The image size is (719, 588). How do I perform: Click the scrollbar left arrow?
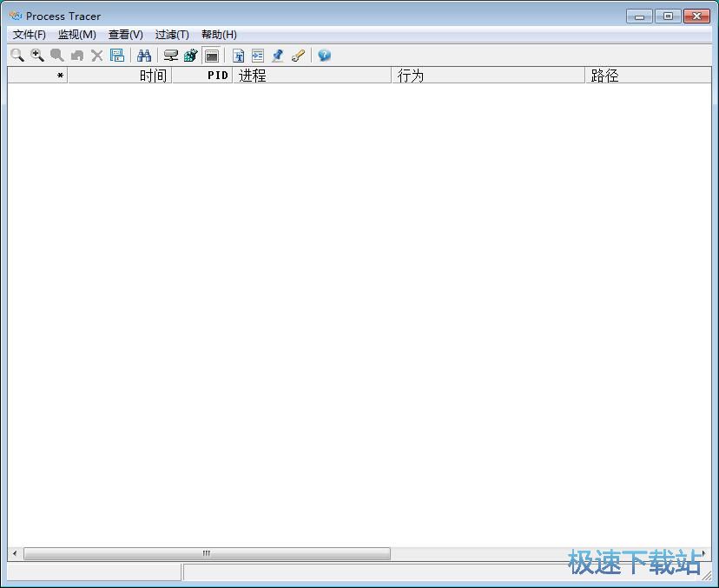coord(15,553)
